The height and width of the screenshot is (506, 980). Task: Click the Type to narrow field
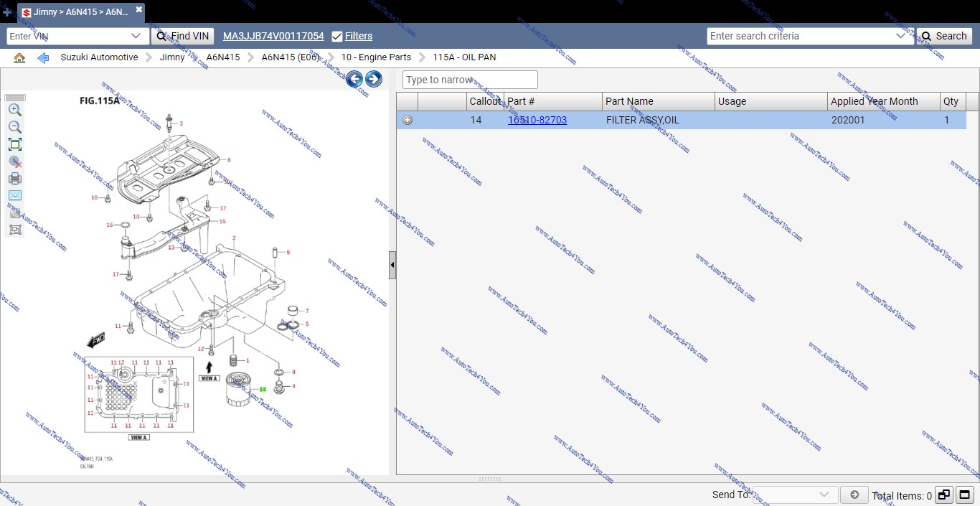pos(470,80)
